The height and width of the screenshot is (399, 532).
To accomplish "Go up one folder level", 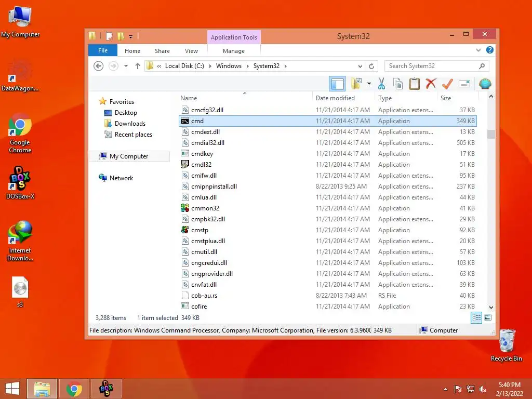I will tap(137, 66).
